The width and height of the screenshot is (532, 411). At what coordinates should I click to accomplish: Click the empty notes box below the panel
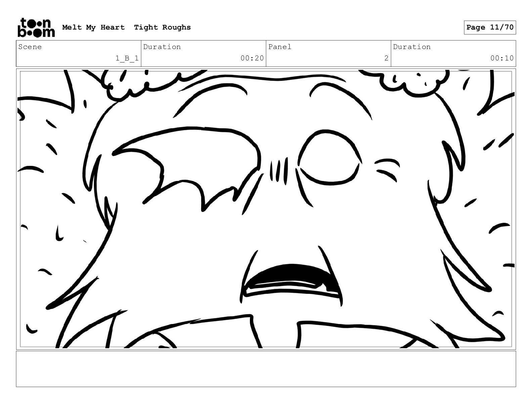[x=266, y=369]
